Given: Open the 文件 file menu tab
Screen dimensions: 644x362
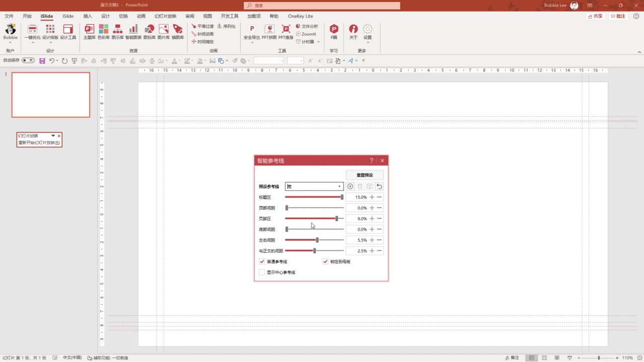Looking at the screenshot, I should [9, 16].
